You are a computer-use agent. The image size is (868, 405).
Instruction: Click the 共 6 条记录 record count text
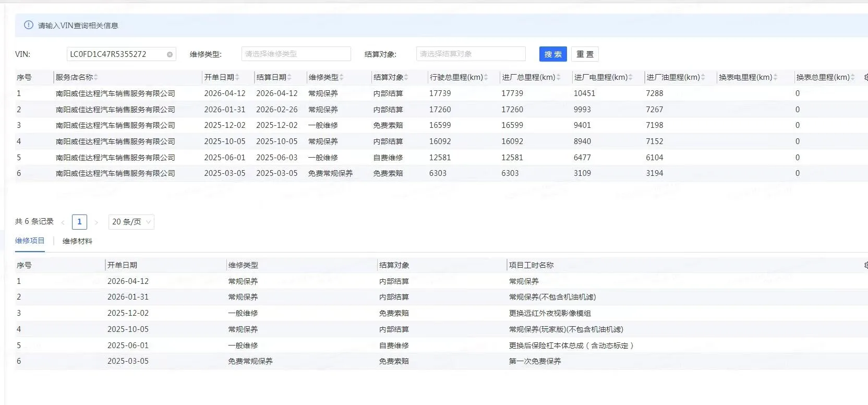pos(34,221)
